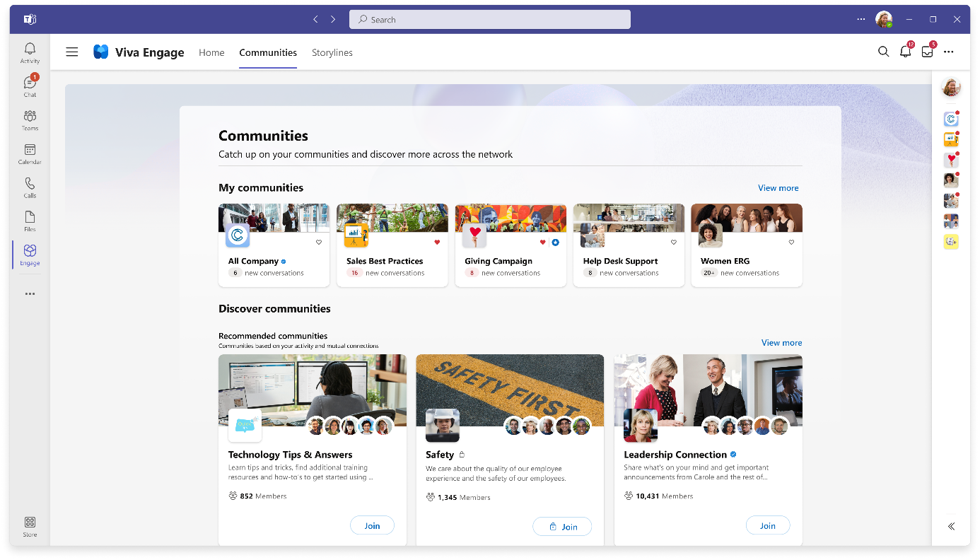Switch to the Home tab
Screen dimensions: 980x560
(x=211, y=52)
